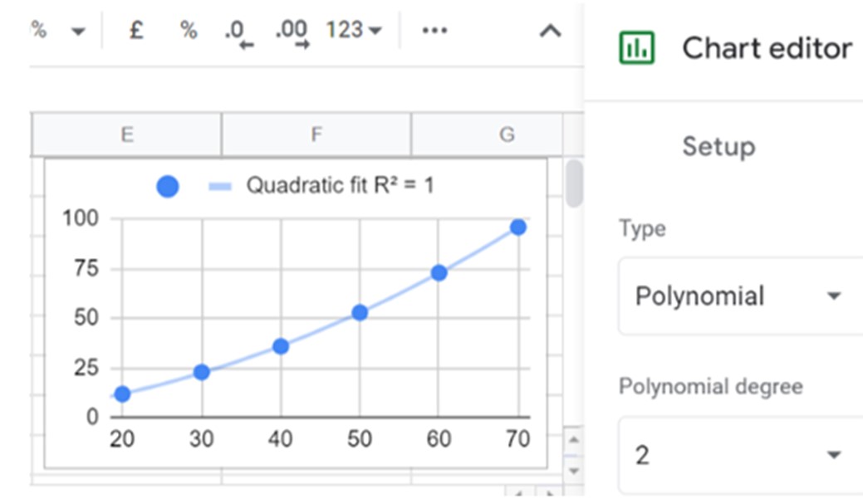Select column F header

click(x=316, y=135)
